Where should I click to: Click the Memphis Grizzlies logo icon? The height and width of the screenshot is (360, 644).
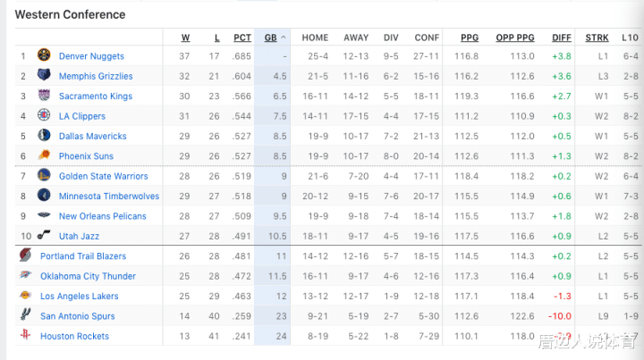click(x=44, y=75)
